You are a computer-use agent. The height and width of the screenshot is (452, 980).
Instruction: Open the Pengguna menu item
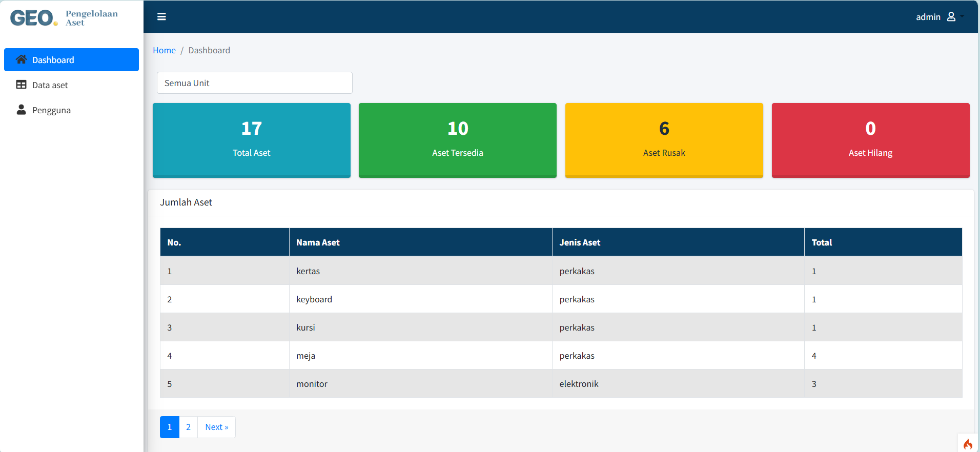[71, 110]
